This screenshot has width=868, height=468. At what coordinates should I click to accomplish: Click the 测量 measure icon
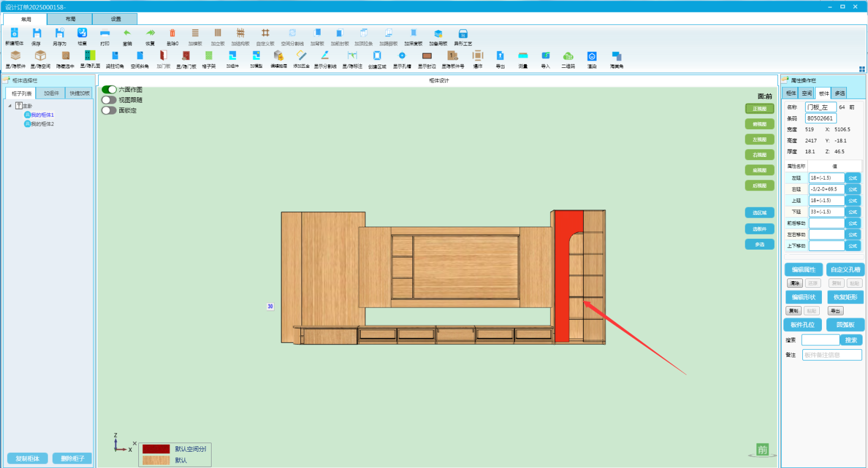pos(523,55)
